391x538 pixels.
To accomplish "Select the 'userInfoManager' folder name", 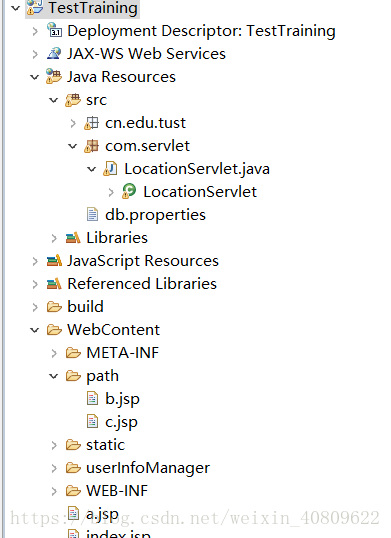I will pos(148,468).
